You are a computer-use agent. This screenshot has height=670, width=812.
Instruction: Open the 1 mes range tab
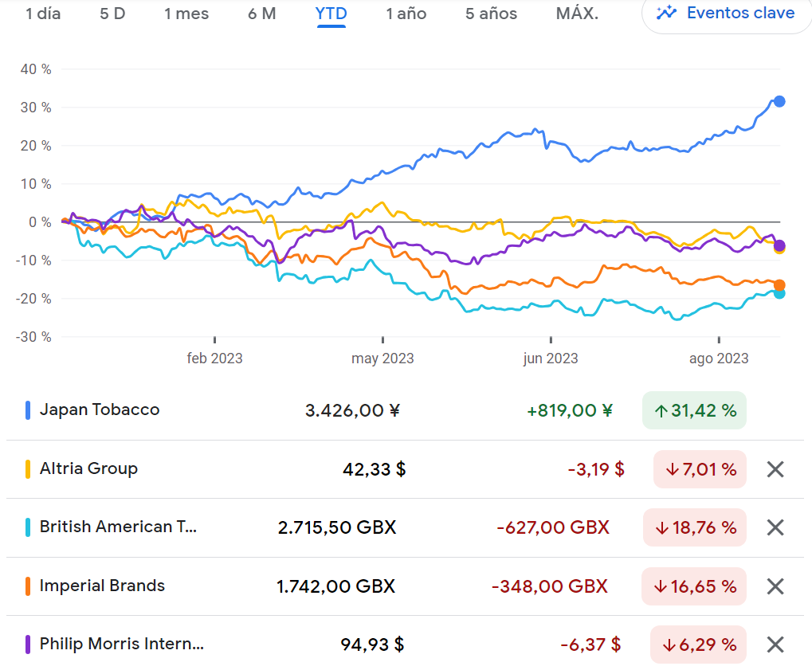[186, 14]
